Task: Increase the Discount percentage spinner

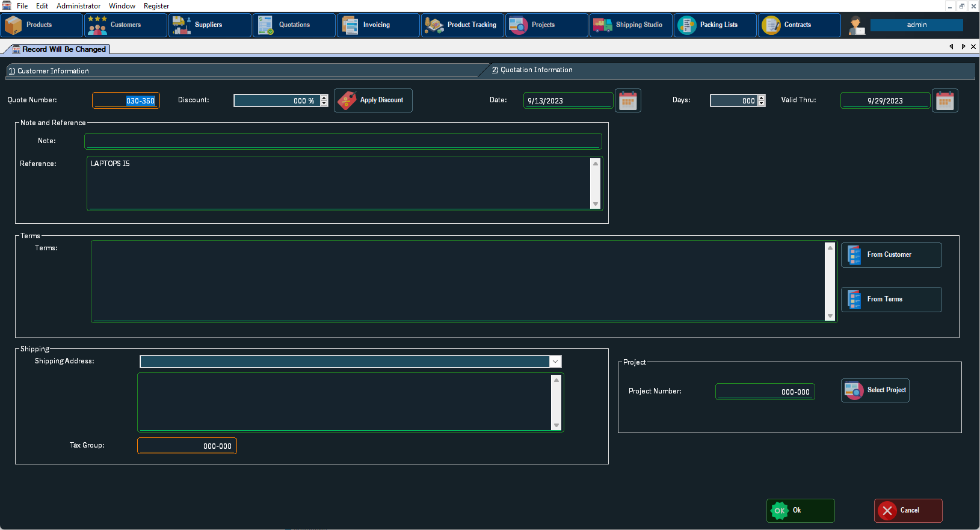Action: coord(324,97)
